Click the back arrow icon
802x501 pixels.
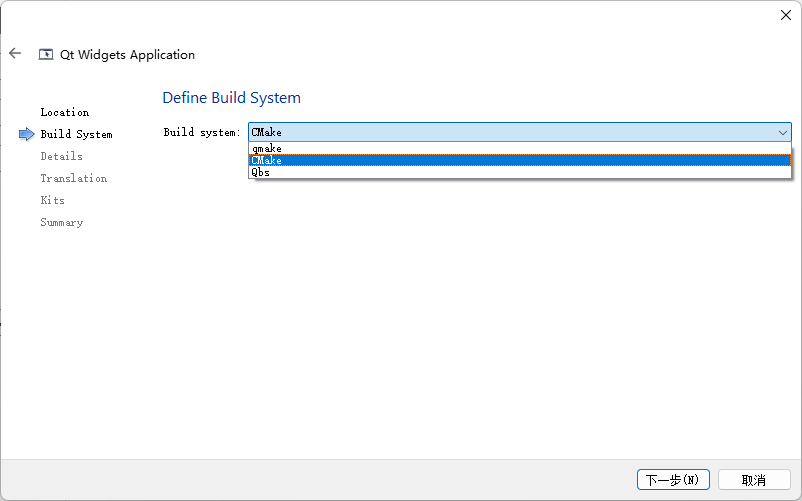[x=15, y=54]
